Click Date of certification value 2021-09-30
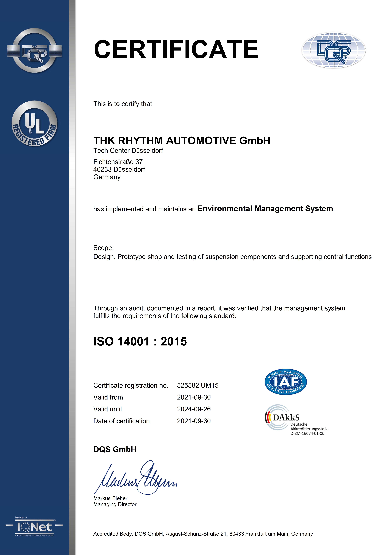 coord(194,421)
